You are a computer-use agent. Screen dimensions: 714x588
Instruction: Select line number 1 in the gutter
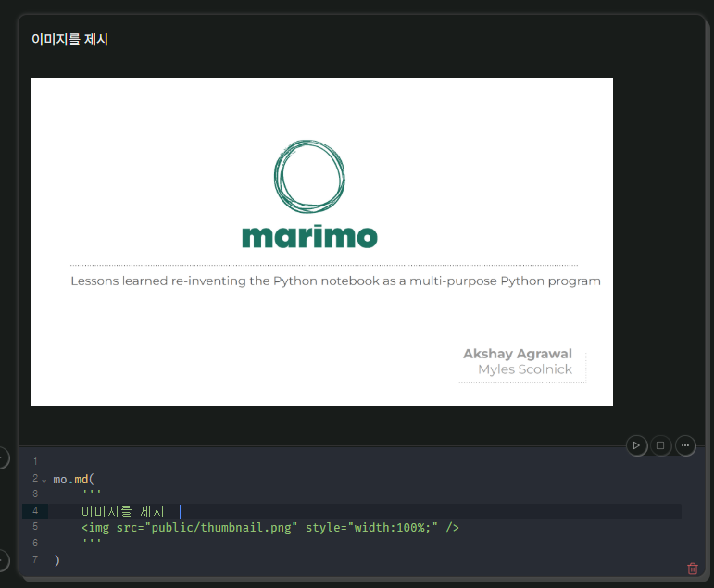pos(35,461)
